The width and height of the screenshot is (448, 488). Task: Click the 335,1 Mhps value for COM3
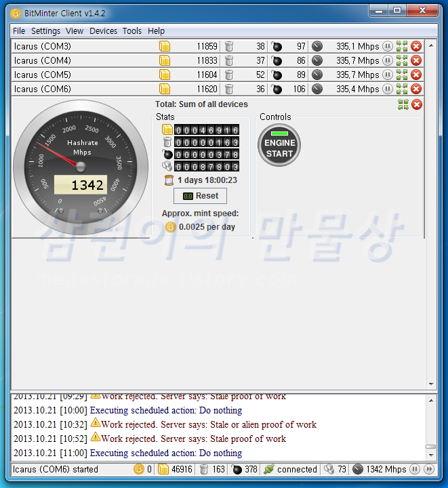coord(357,46)
